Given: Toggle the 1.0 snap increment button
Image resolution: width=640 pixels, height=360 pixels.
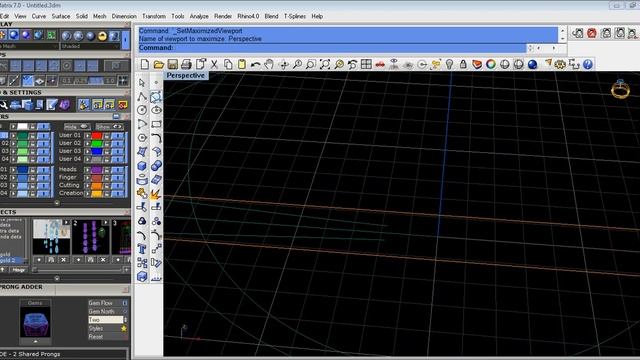Looking at the screenshot, I should point(109,81).
